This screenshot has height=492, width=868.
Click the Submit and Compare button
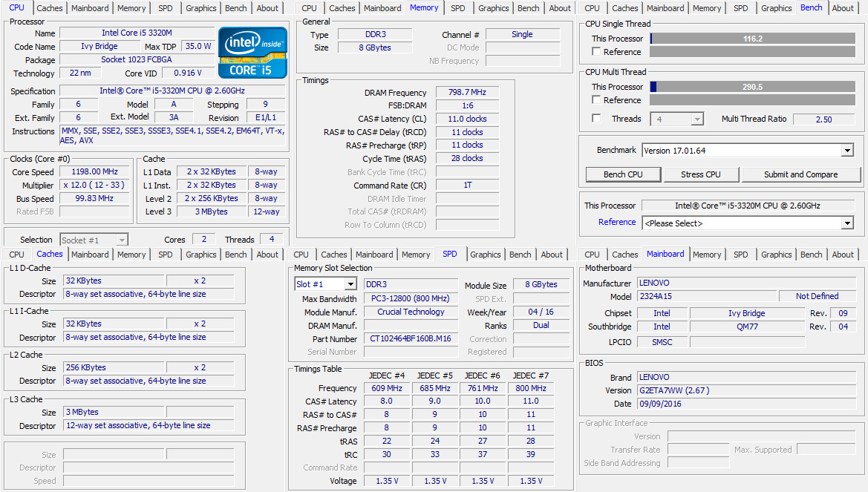coord(801,174)
